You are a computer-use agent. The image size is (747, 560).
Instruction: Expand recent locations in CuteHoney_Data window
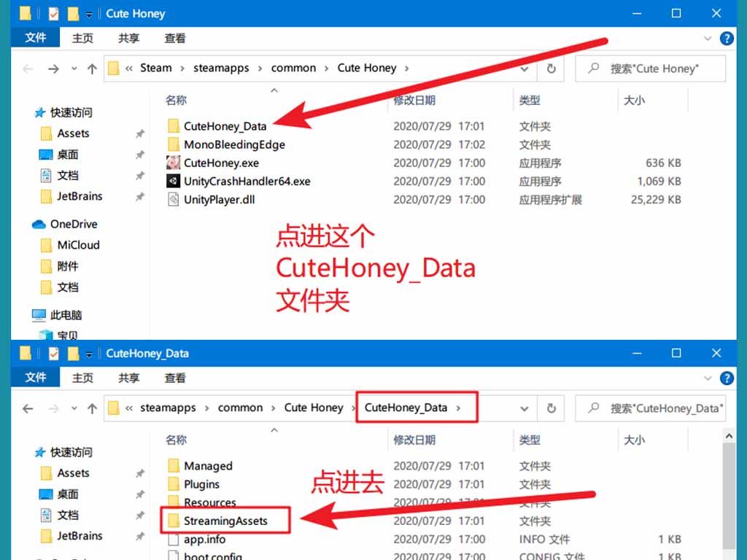tap(74, 408)
